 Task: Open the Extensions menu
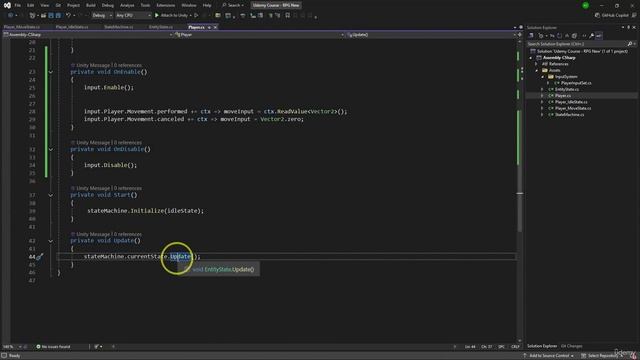166,5
